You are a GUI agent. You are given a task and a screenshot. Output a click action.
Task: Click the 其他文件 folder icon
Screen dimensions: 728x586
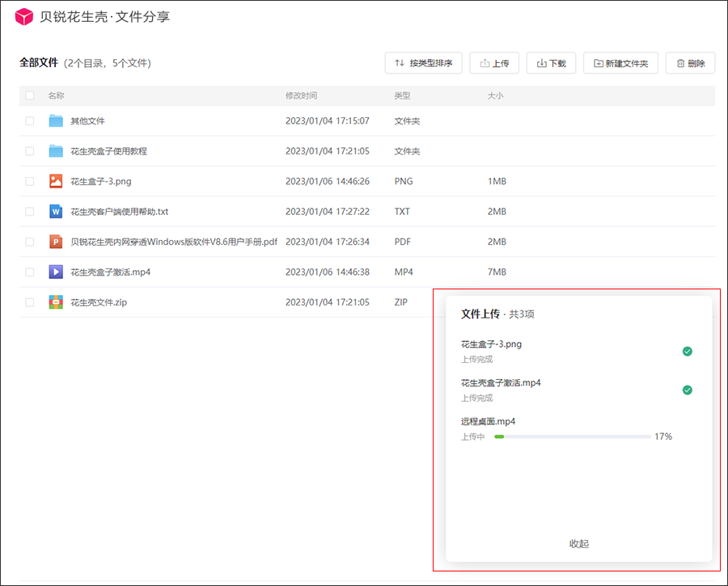pyautogui.click(x=56, y=121)
